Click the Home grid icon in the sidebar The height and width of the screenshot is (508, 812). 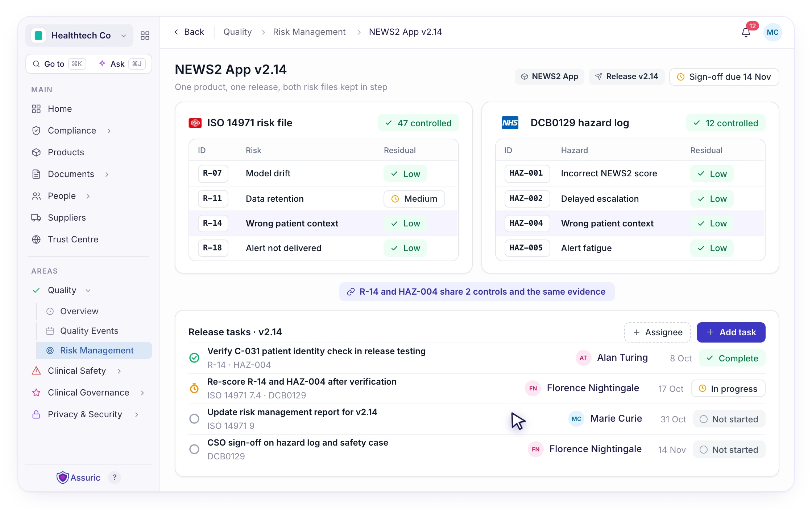[x=36, y=109]
